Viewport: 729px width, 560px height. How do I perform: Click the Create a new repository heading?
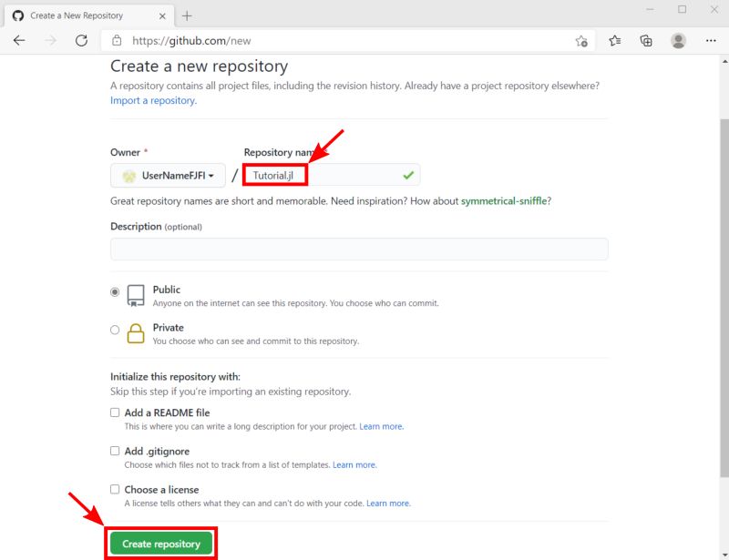199,66
